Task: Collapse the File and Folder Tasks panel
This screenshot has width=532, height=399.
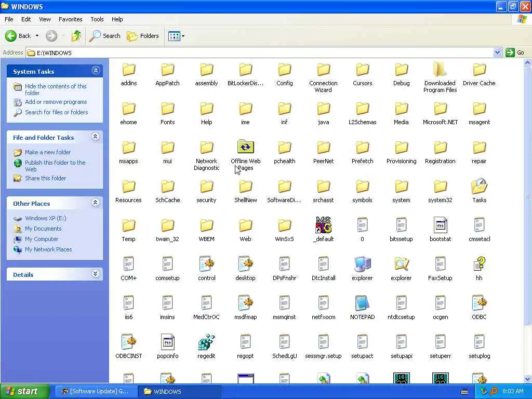Action: (x=96, y=137)
